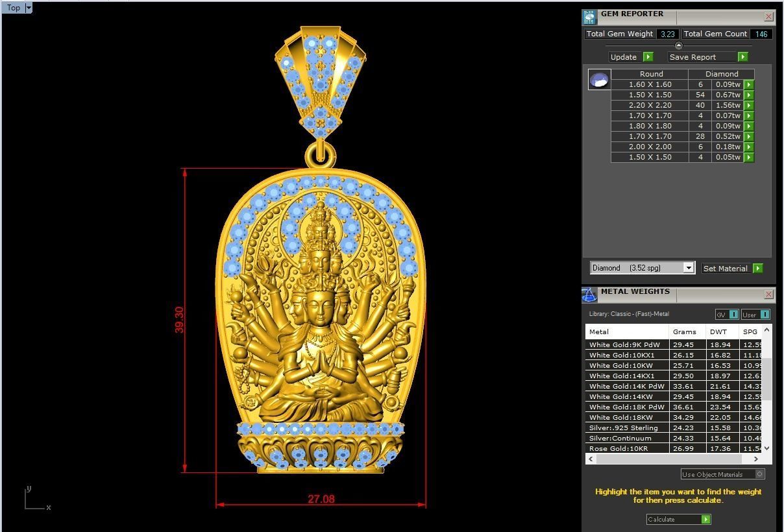Screen dimensions: 784x532
Task: Click green arrow for 0.52tw row
Action: pyautogui.click(x=748, y=136)
